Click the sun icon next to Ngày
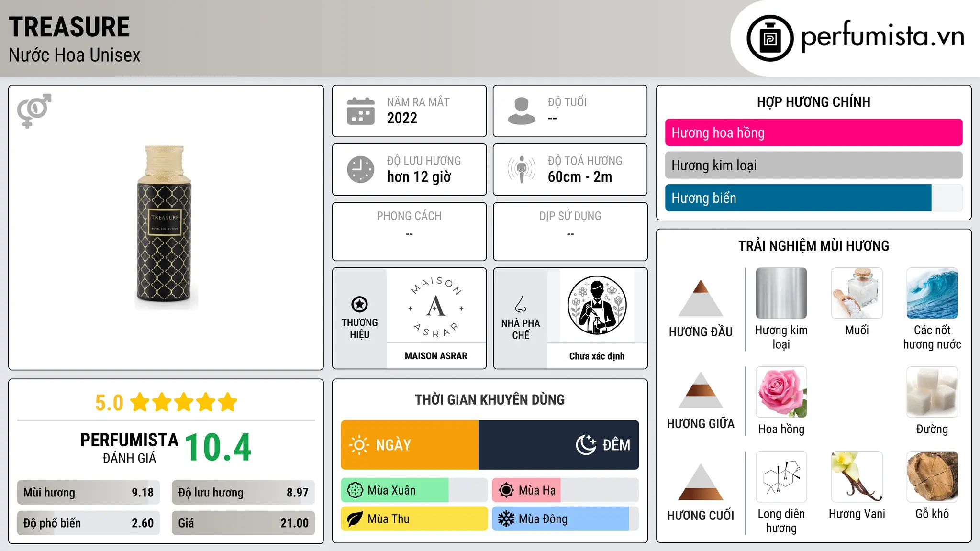The image size is (980, 551). click(359, 445)
